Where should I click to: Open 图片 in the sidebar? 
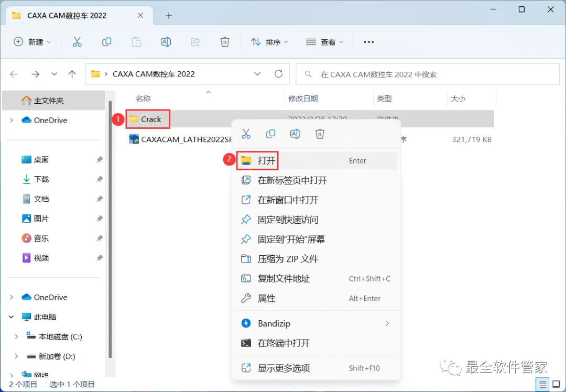[41, 219]
